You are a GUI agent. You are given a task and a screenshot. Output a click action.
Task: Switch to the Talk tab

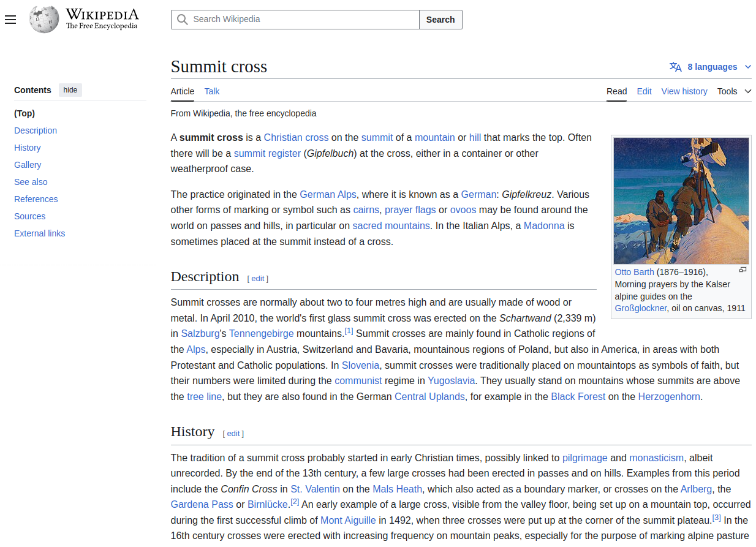[211, 91]
